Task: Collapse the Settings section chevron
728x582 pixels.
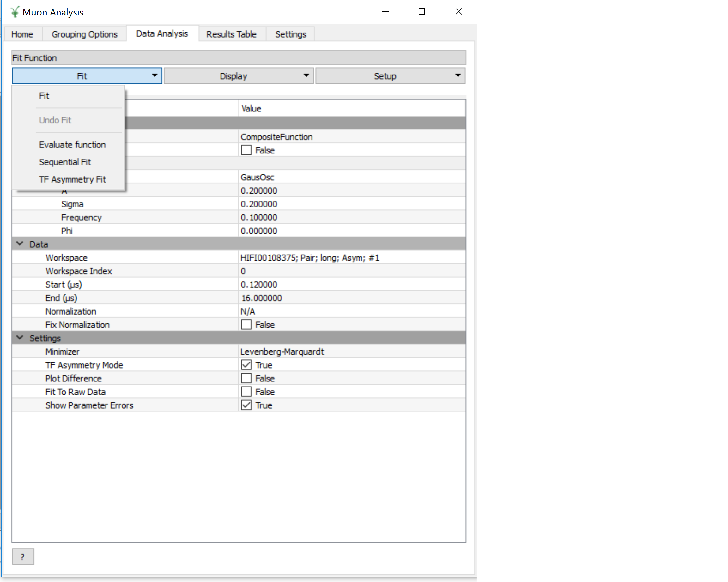Action: click(x=20, y=338)
